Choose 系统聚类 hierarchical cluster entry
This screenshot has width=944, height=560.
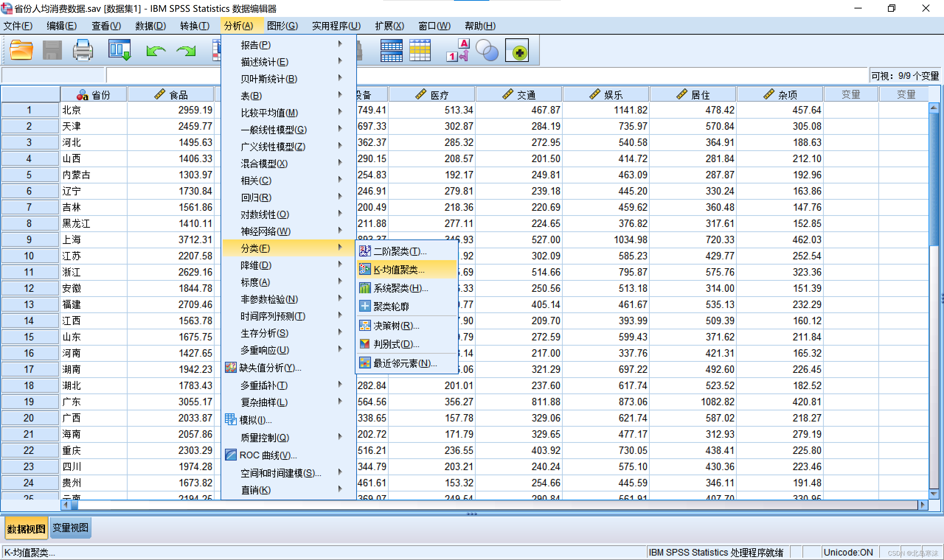click(407, 288)
